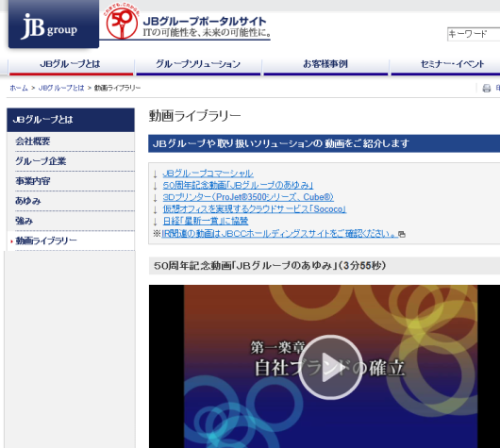Click the ITの可能性を、未来の可能性に tagline
Image resolution: width=500 pixels, height=448 pixels.
tap(208, 32)
